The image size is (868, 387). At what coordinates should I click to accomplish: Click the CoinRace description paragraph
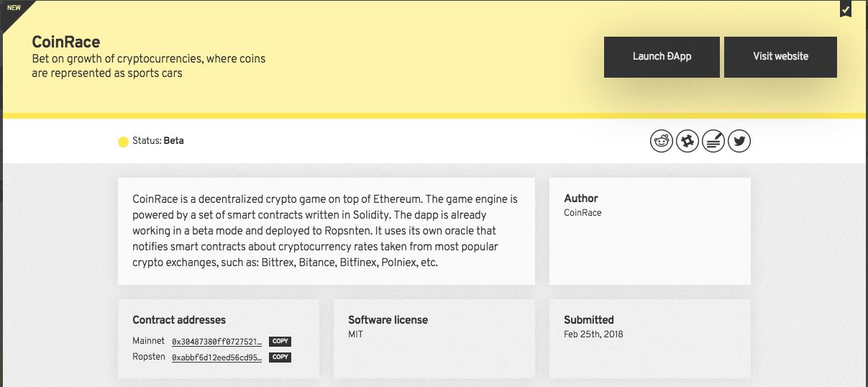click(x=326, y=231)
